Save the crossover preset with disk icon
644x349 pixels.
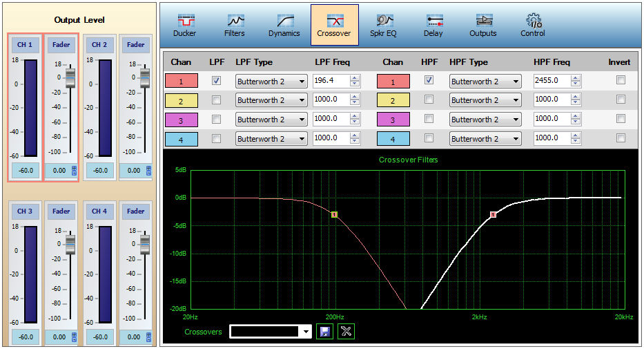pos(325,331)
